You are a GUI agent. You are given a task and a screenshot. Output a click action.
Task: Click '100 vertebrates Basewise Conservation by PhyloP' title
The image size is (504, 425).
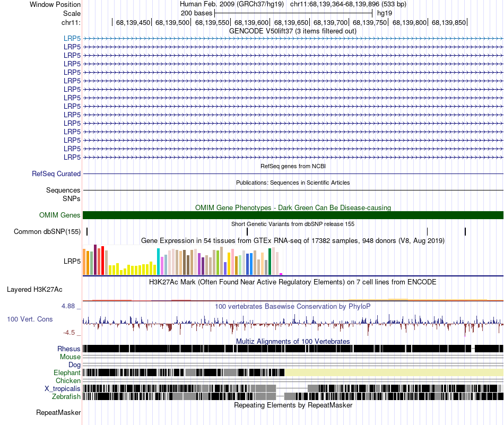(x=293, y=306)
